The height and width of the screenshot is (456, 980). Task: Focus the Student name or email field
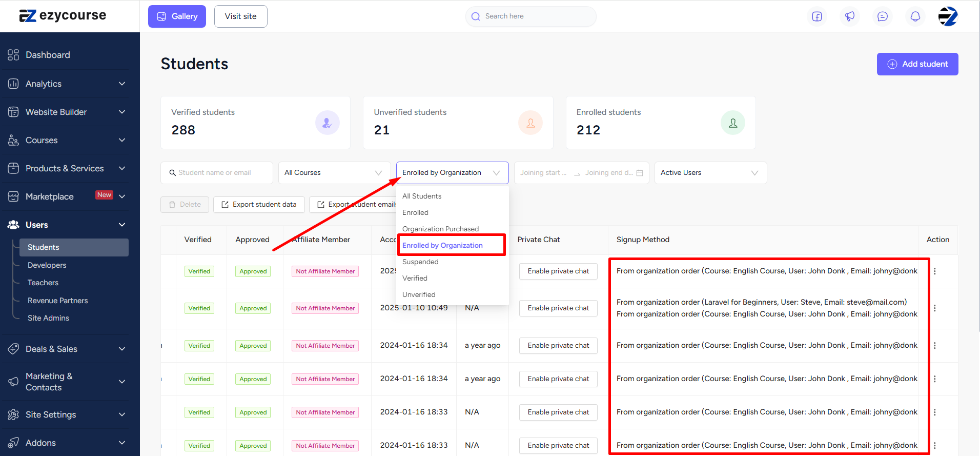[x=216, y=173]
